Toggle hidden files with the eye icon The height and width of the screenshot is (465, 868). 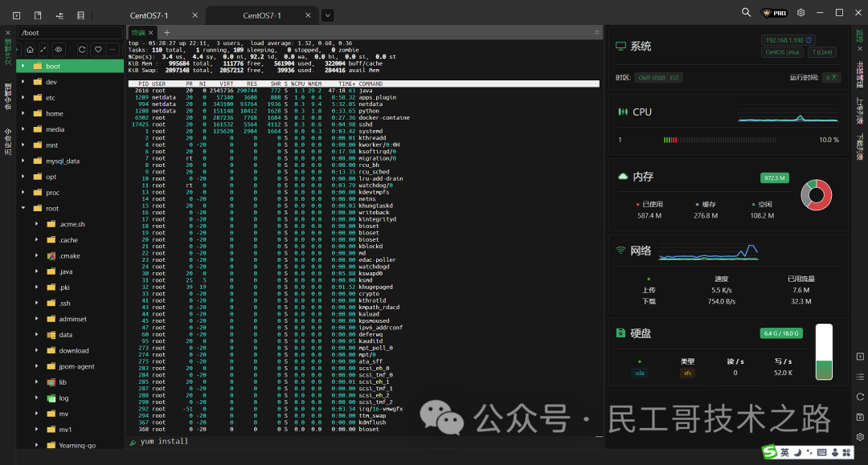point(58,49)
